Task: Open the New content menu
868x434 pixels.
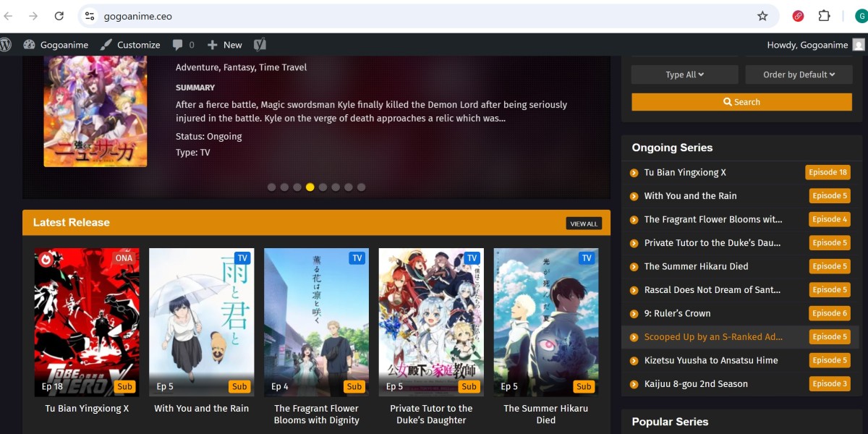Action: tap(225, 45)
